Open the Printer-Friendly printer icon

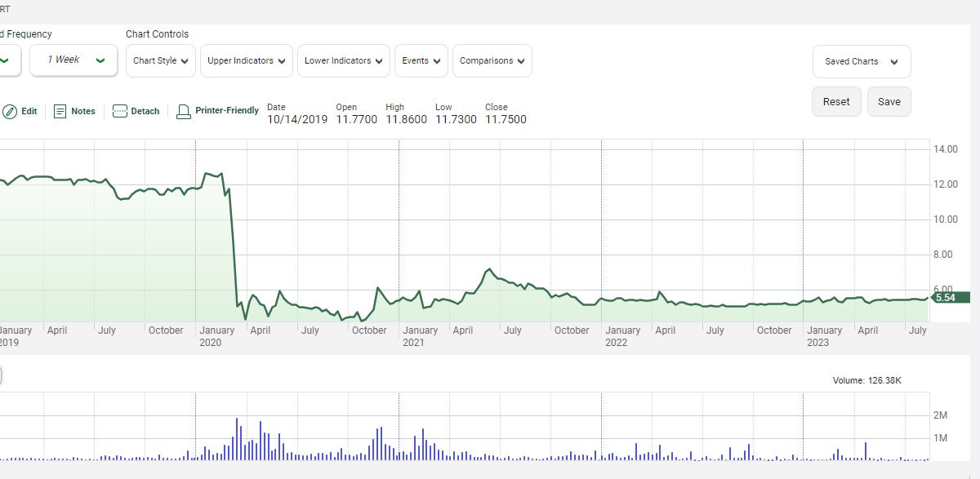coord(184,110)
